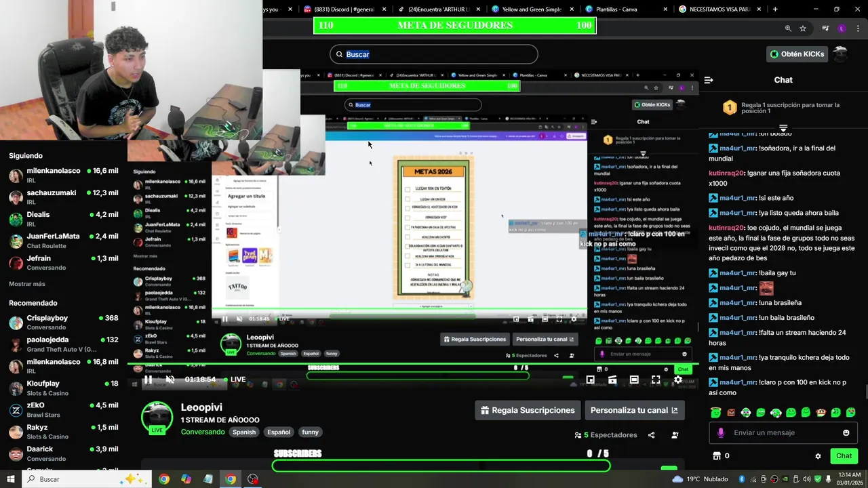Screen dimensions: 868x488
Task: Send message with green Chat button
Action: [844, 456]
